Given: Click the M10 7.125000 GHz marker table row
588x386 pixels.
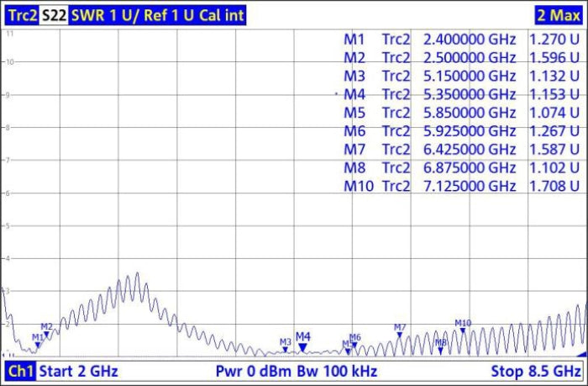Looking at the screenshot, I should coord(461,186).
